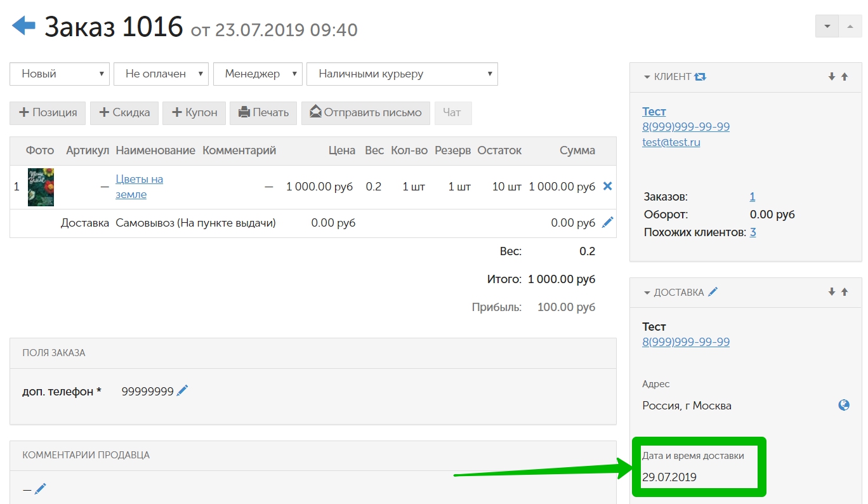Edit the Доставка row with the pencil icon
The width and height of the screenshot is (868, 504).
pos(607,223)
